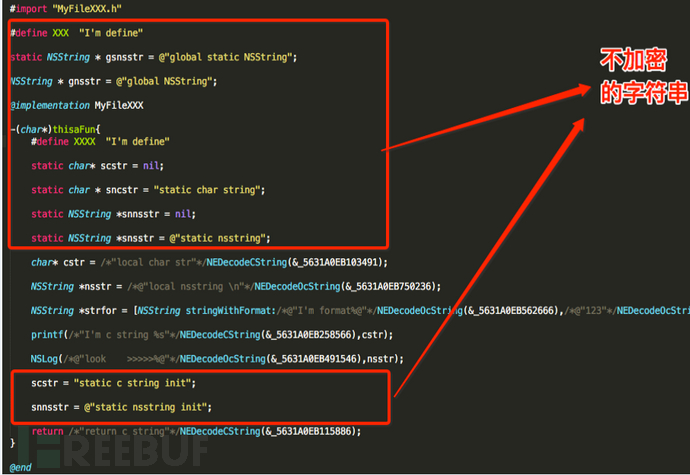Image resolution: width=690 pixels, height=475 pixels.
Task: Click the static char* scstr = nil line
Action: 97,166
